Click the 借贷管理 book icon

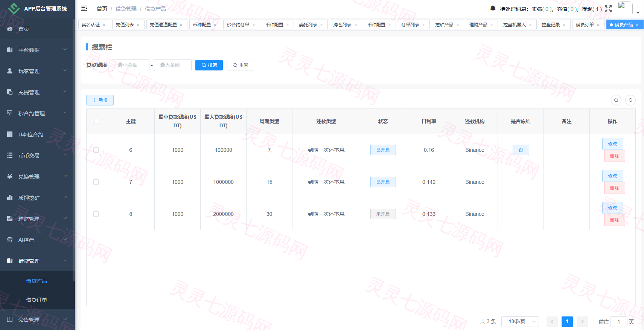tap(10, 261)
